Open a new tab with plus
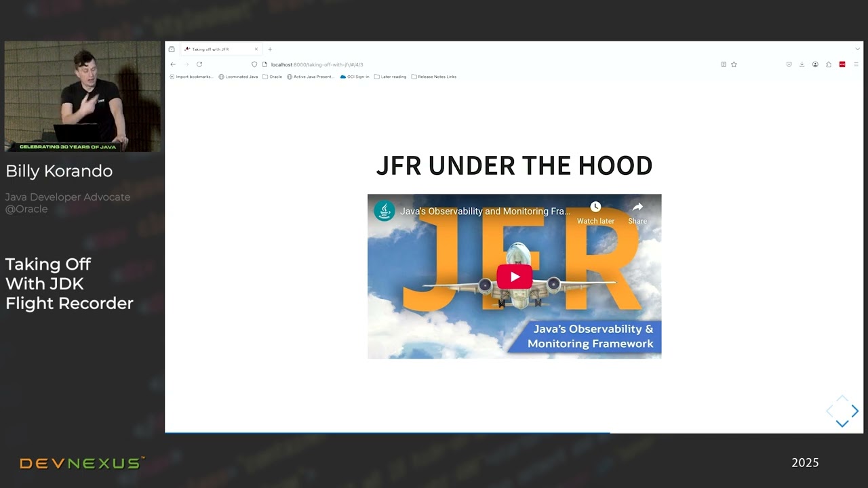 pyautogui.click(x=270, y=49)
